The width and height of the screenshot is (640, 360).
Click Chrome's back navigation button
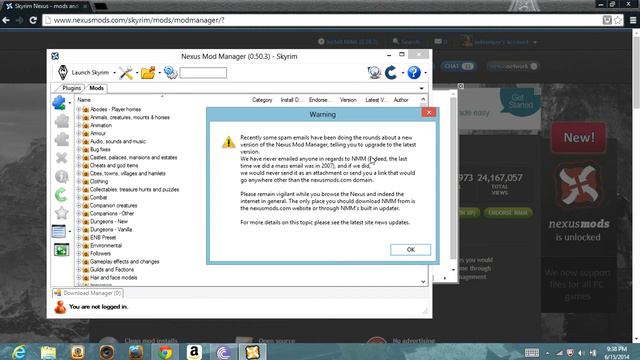(6, 20)
